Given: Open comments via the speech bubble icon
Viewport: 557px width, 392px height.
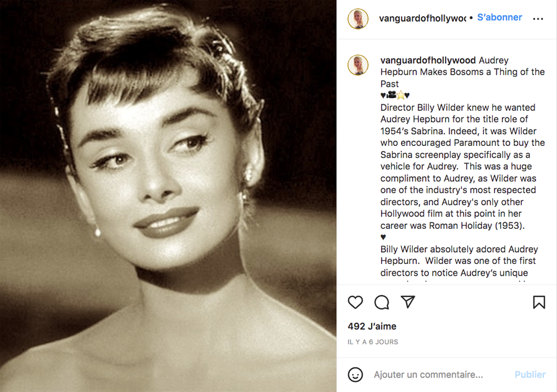Looking at the screenshot, I should click(x=382, y=302).
